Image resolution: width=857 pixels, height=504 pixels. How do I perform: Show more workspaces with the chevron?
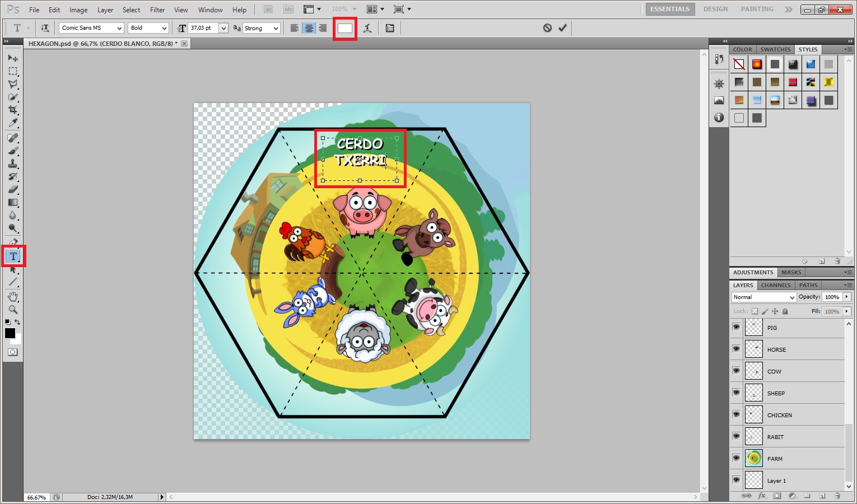click(x=789, y=10)
